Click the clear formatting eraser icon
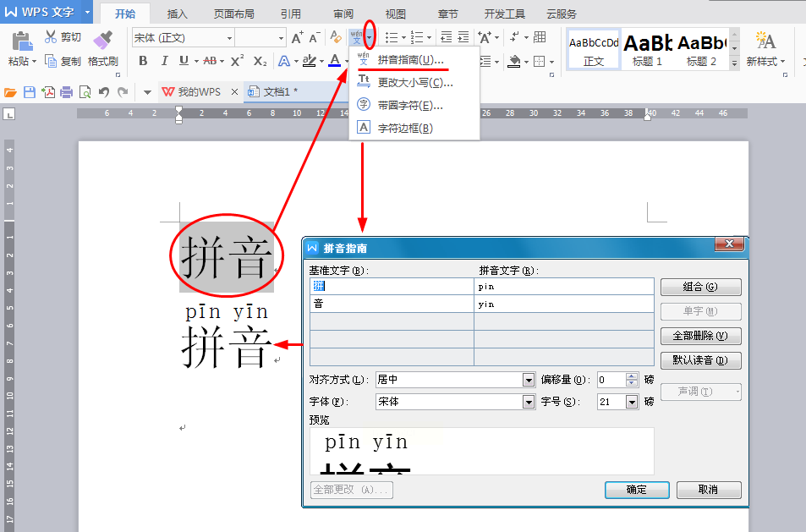Screen dimensions: 806x532 pos(336,37)
